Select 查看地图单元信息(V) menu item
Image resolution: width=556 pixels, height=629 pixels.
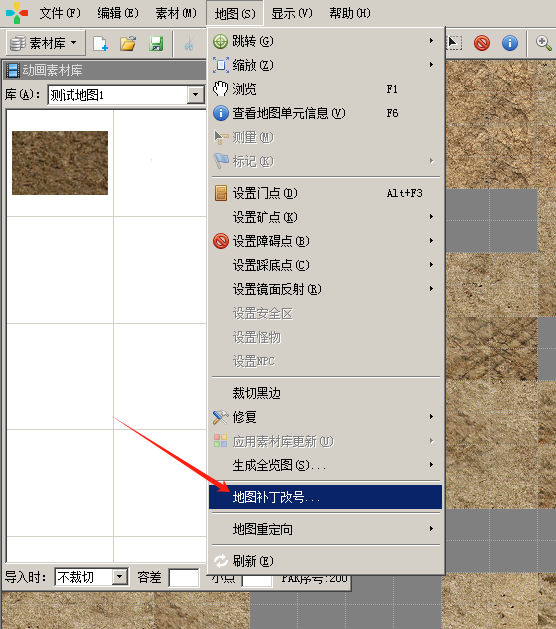click(x=325, y=113)
